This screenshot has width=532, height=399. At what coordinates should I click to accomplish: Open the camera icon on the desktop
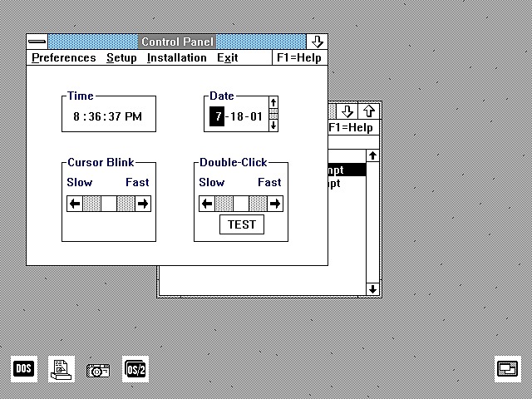pyautogui.click(x=98, y=370)
